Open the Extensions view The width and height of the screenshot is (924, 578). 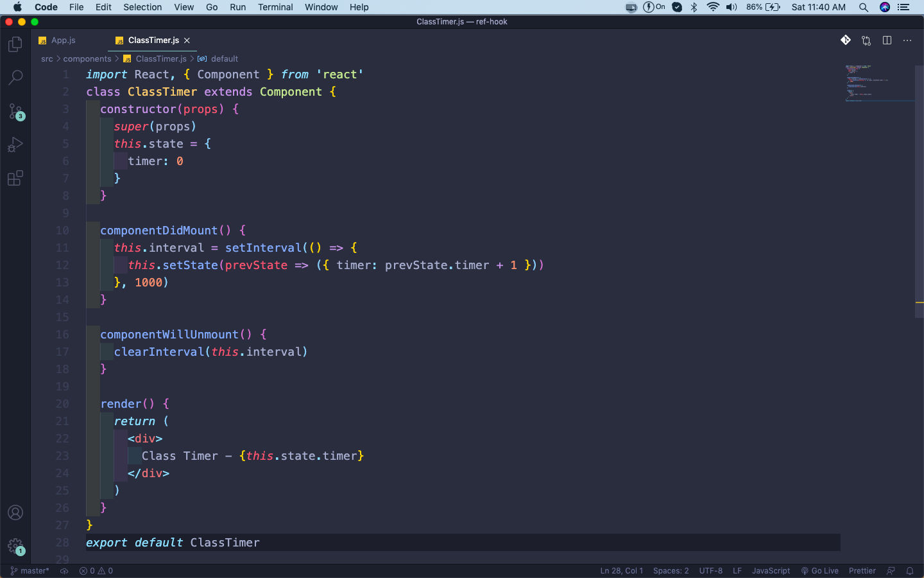point(15,178)
